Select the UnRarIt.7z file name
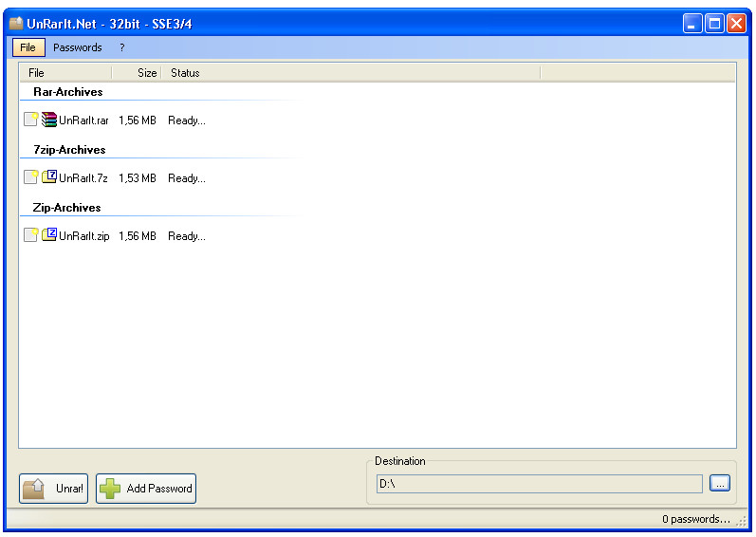The width and height of the screenshot is (756, 537). pos(83,177)
